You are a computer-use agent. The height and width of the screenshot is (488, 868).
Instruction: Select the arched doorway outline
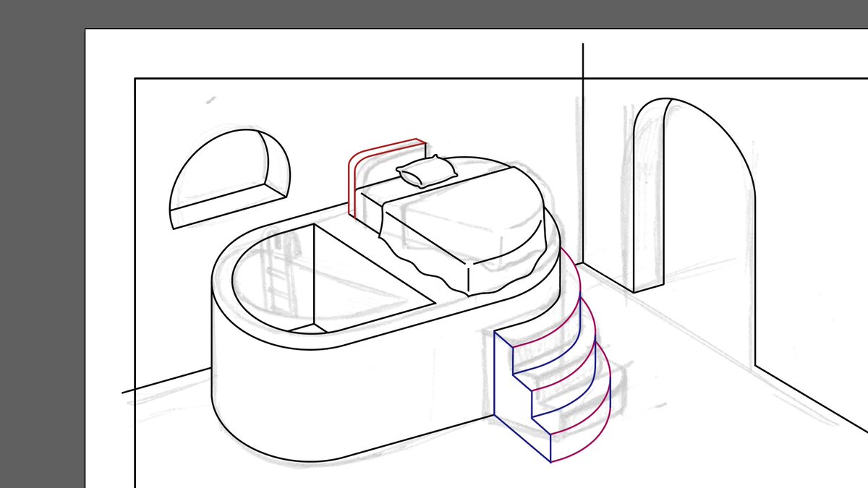coord(694,231)
